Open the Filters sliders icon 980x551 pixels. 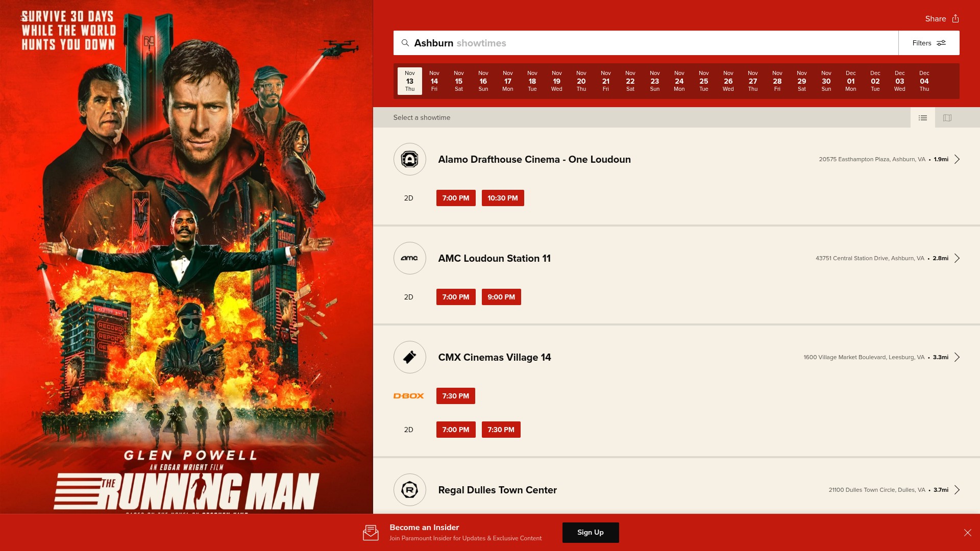click(941, 43)
